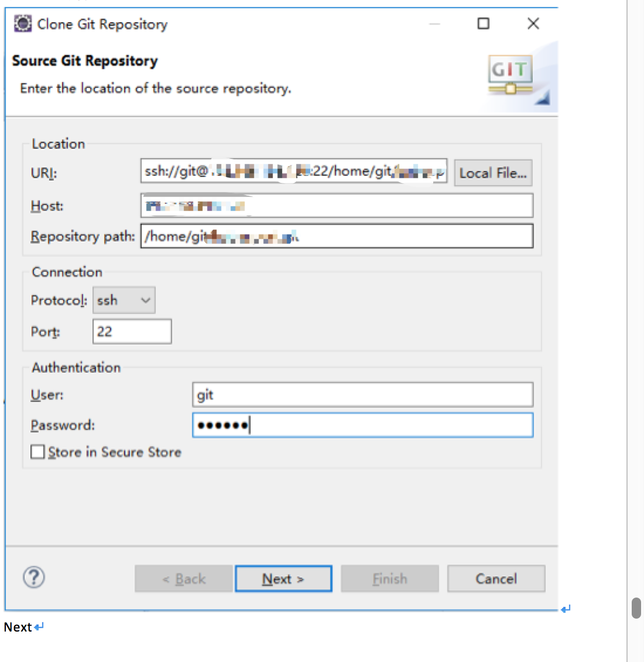
Task: Click the document's vertical scrollbar thumb
Action: (636, 608)
